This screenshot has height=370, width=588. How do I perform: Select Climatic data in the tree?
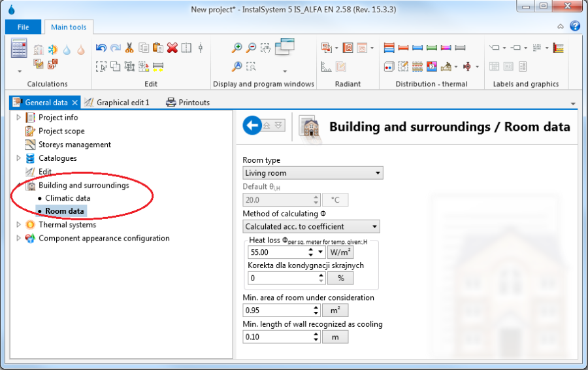(67, 198)
